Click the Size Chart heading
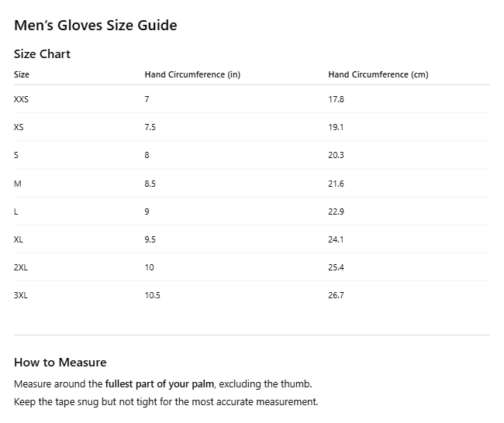The width and height of the screenshot is (504, 423). coord(42,54)
